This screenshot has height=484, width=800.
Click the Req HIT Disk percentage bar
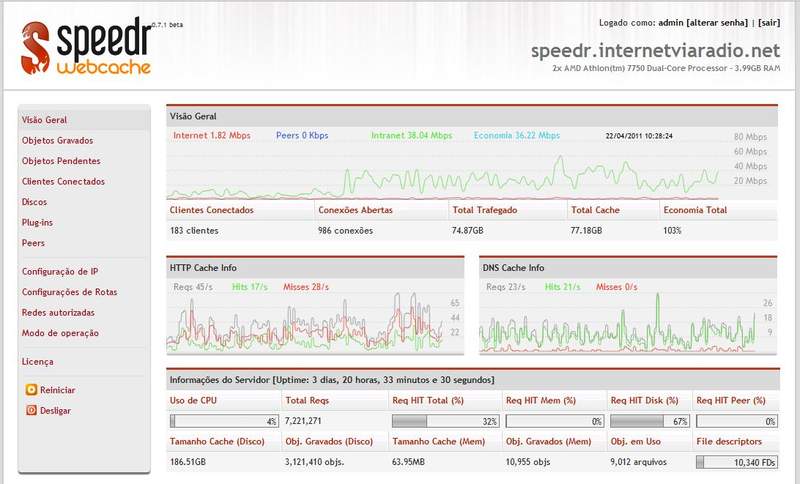coord(650,421)
